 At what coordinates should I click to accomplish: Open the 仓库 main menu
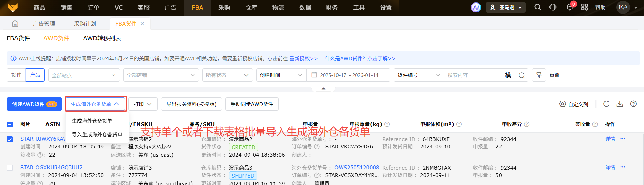pos(251,8)
